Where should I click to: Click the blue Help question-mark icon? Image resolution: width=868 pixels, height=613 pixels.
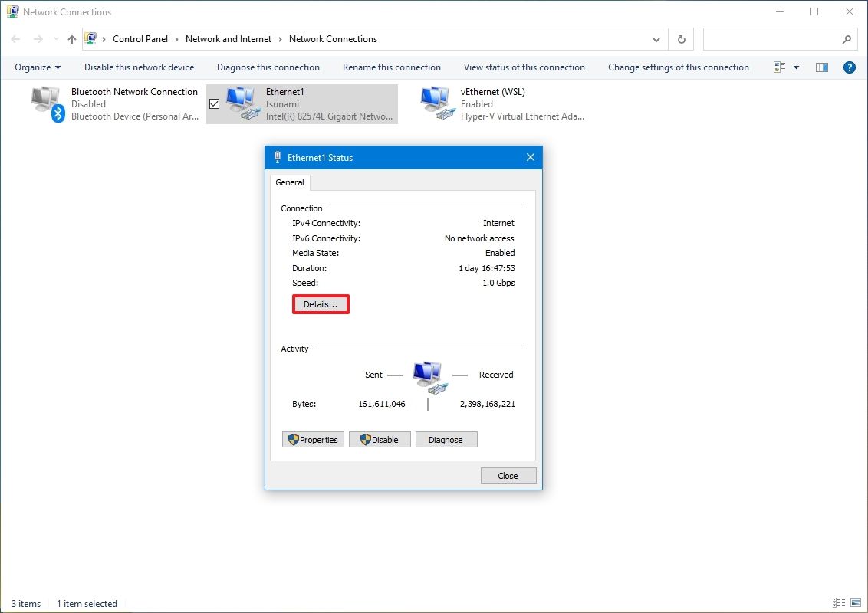coord(850,67)
